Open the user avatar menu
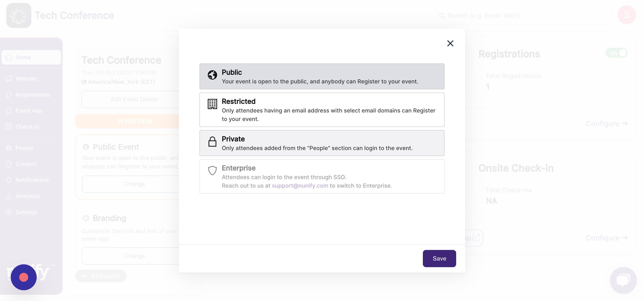This screenshot has width=644, height=301. pyautogui.click(x=626, y=15)
